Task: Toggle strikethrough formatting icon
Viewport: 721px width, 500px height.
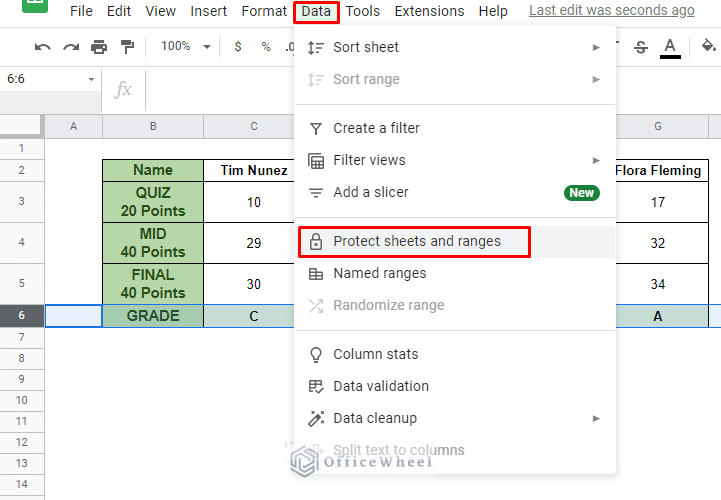Action: [641, 47]
